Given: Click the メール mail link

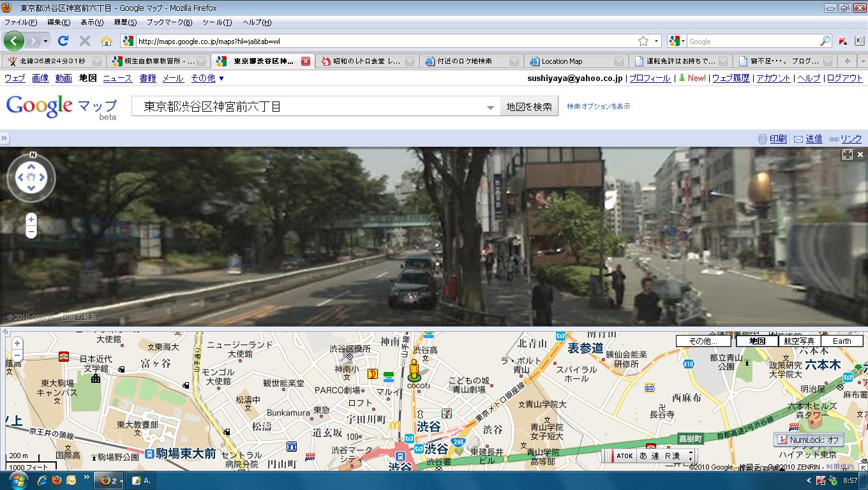Looking at the screenshot, I should click(x=173, y=78).
